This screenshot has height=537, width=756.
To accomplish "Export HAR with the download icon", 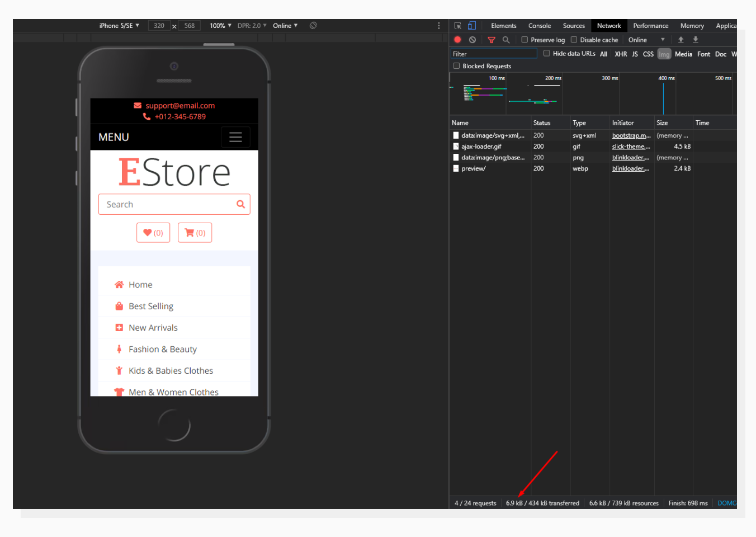I will (695, 39).
